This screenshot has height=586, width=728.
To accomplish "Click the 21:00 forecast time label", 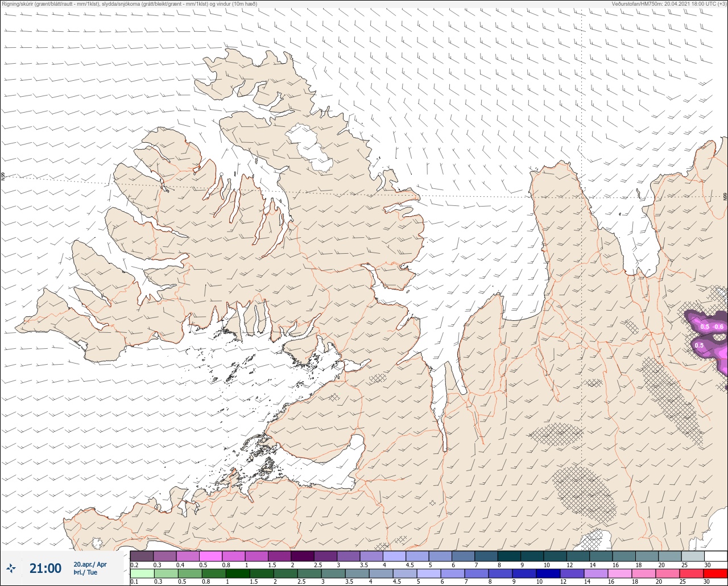I will pyautogui.click(x=45, y=568).
